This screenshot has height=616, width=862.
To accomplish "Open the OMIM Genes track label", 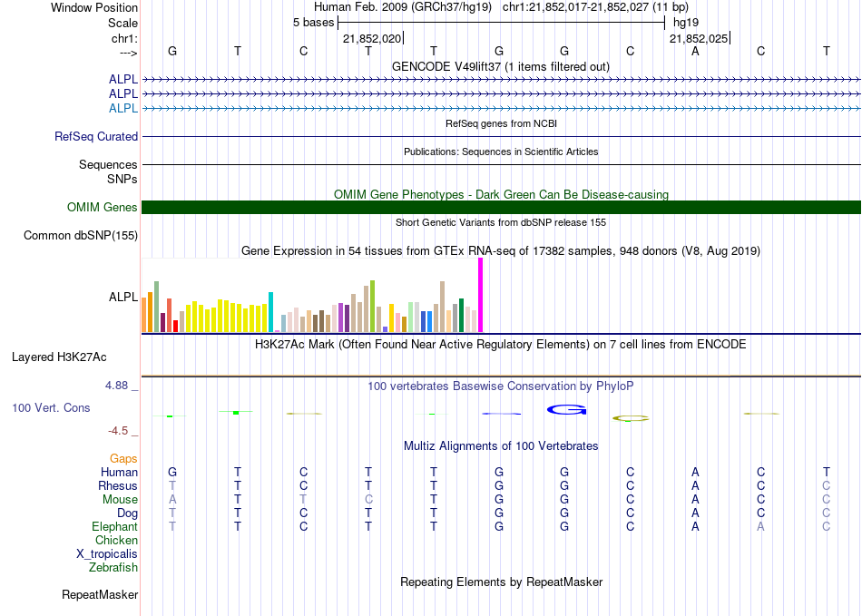I will pos(102,207).
